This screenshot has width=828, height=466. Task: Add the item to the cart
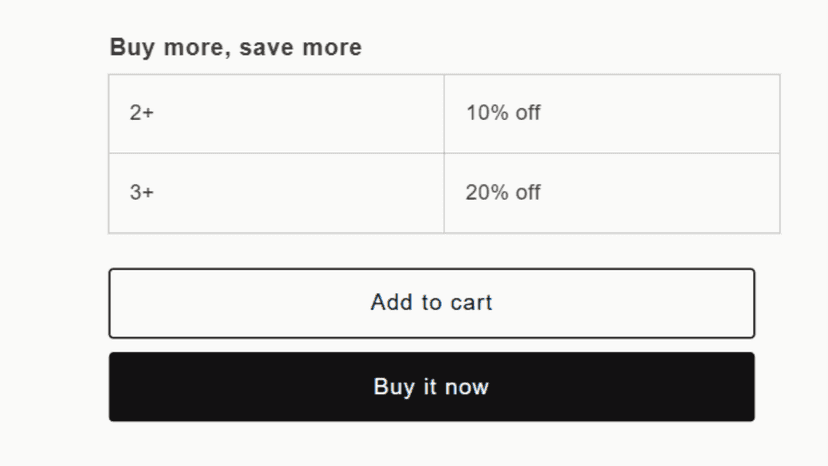(431, 303)
